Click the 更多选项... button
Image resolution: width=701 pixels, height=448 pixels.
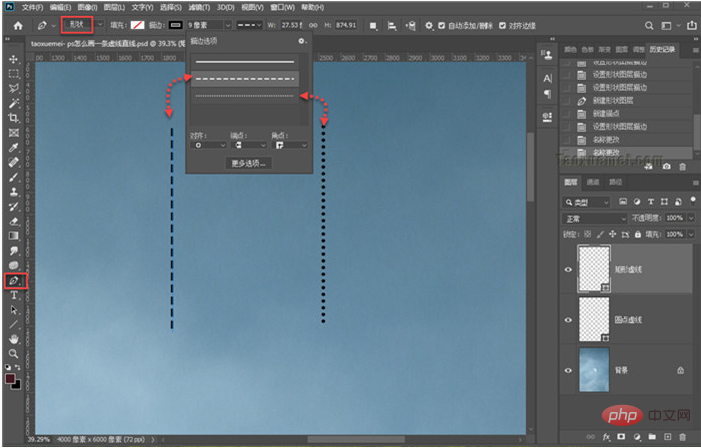click(x=249, y=164)
